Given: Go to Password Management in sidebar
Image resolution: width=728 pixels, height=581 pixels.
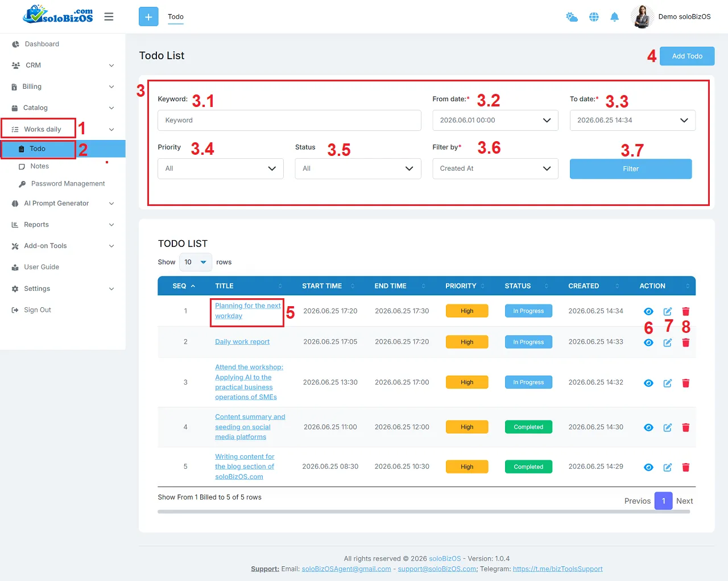Looking at the screenshot, I should pyautogui.click(x=68, y=184).
